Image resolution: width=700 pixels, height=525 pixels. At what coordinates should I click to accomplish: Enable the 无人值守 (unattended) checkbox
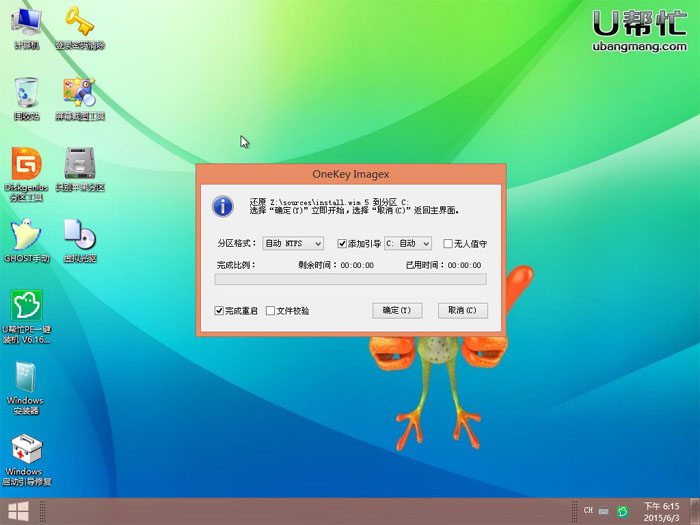448,243
